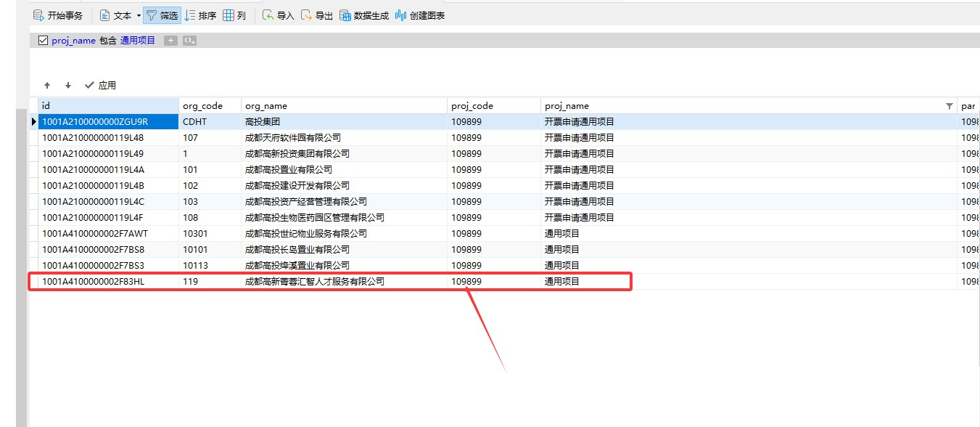
Task: Select the cell 成都高投生物医药园区管理有限公司
Action: coord(344,217)
